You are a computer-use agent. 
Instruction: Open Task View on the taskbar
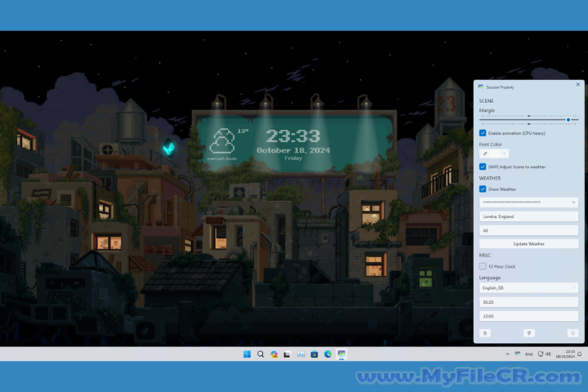click(287, 354)
